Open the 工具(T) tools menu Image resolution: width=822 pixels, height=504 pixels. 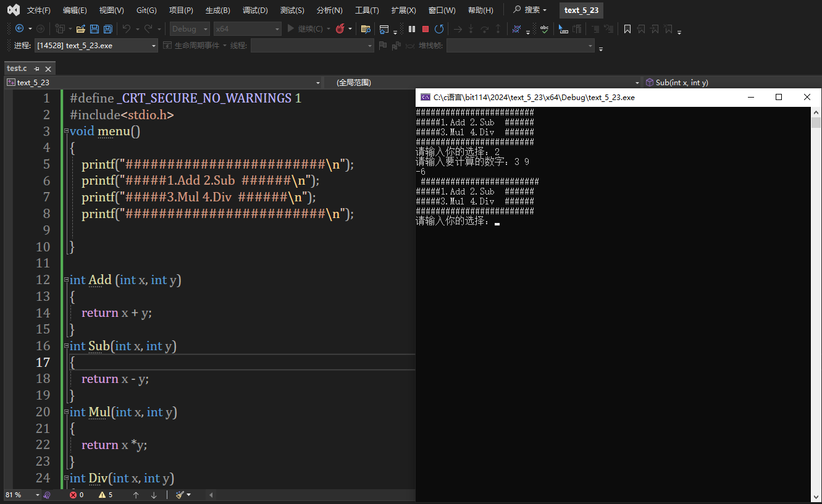(367, 10)
